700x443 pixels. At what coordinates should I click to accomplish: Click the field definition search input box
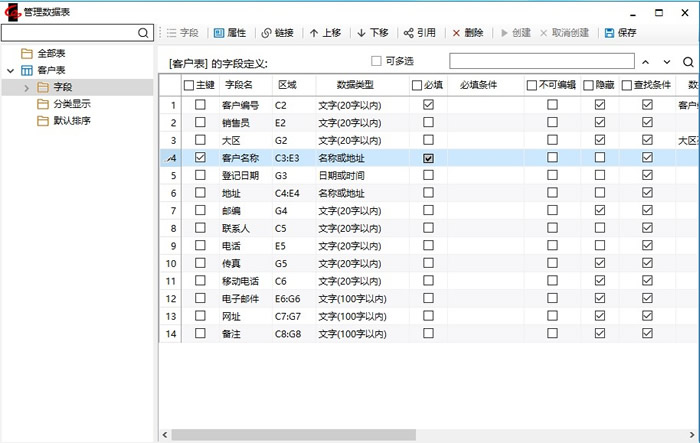coord(540,62)
